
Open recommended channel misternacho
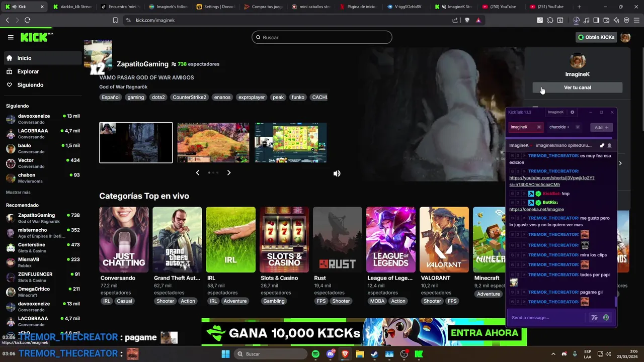pos(42,233)
